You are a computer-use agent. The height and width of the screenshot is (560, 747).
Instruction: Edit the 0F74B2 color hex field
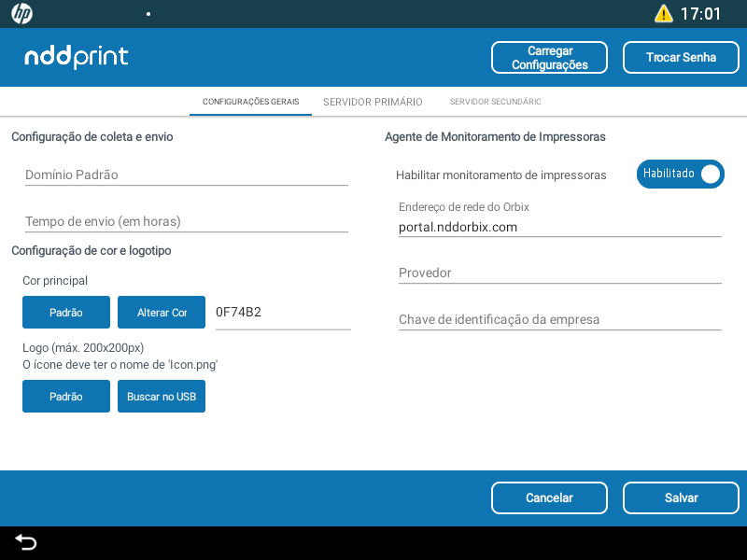pos(282,313)
